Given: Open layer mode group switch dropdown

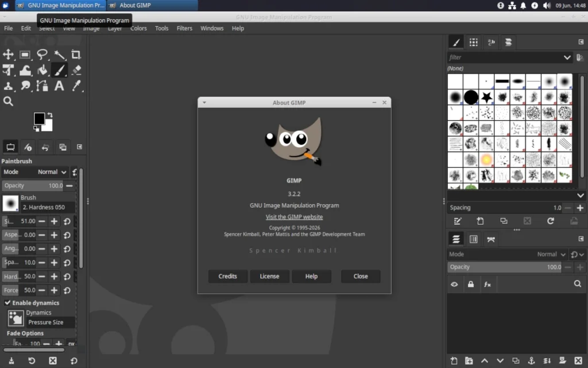Looking at the screenshot, I should [578, 254].
